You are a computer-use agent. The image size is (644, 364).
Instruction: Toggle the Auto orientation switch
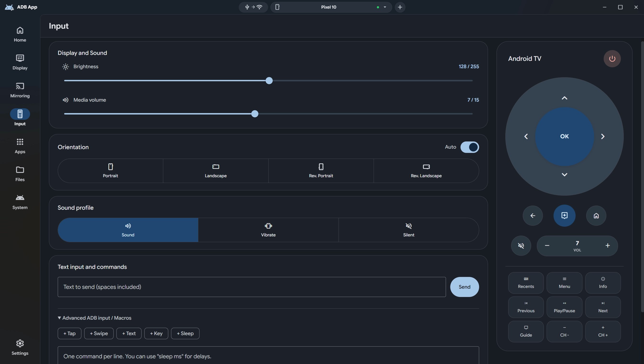coord(470,147)
